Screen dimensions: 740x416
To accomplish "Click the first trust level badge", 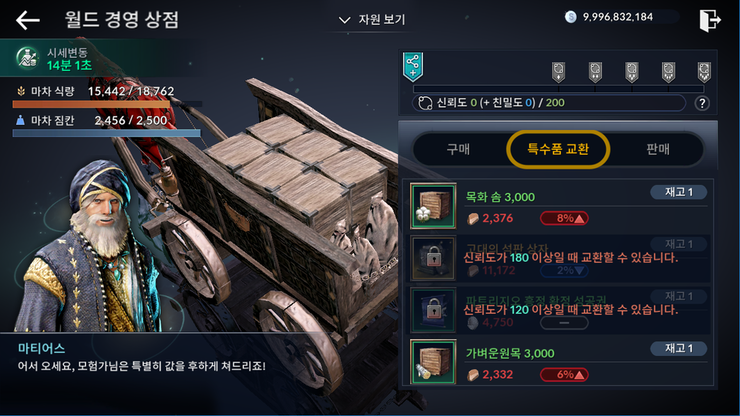I will coord(558,72).
